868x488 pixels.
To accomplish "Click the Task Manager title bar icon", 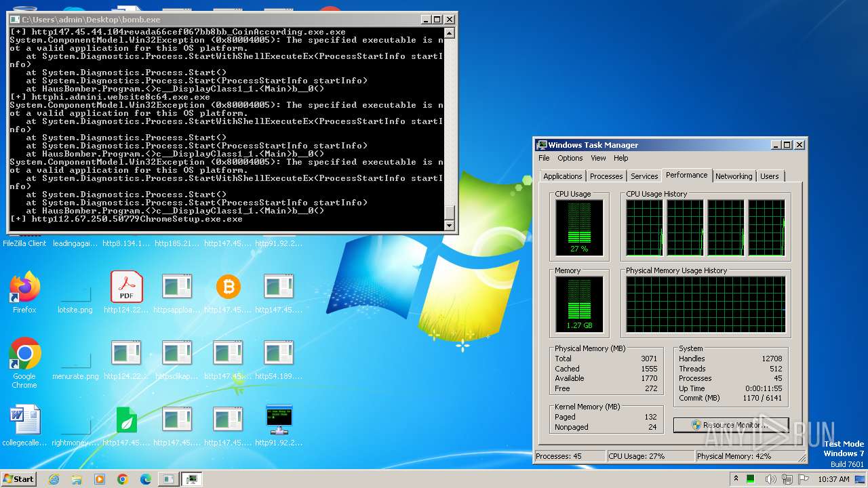I will click(542, 145).
